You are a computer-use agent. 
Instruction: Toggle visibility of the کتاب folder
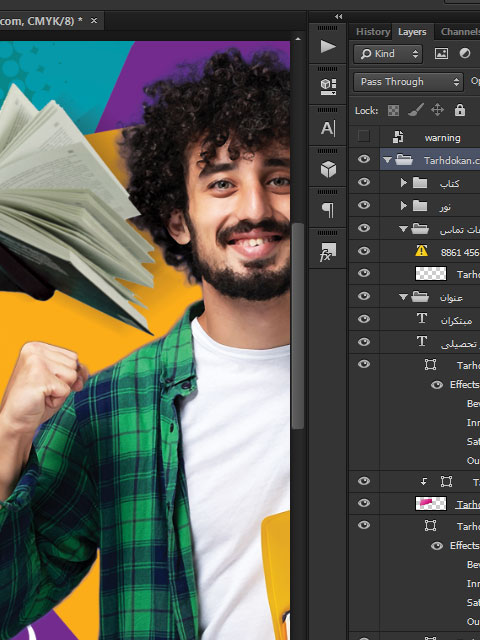(364, 182)
